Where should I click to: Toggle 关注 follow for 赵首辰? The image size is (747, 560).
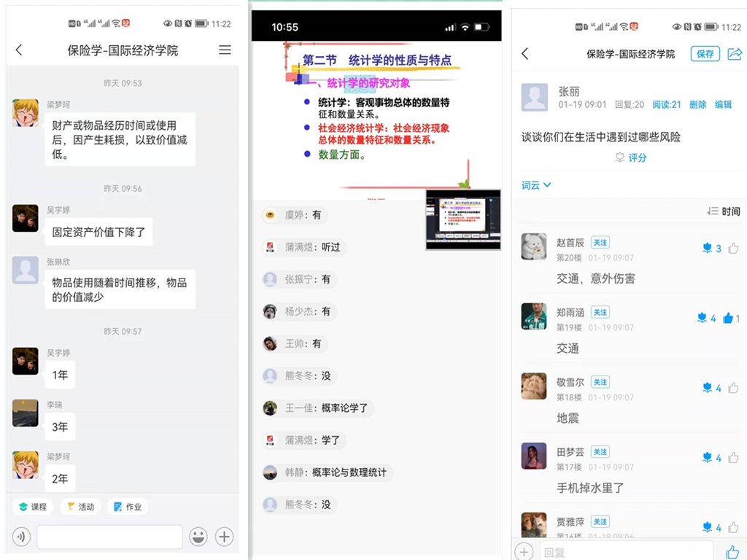click(600, 243)
